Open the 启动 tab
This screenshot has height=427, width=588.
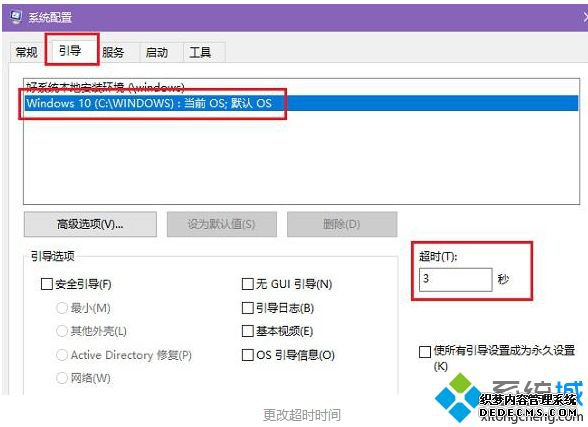coord(156,52)
